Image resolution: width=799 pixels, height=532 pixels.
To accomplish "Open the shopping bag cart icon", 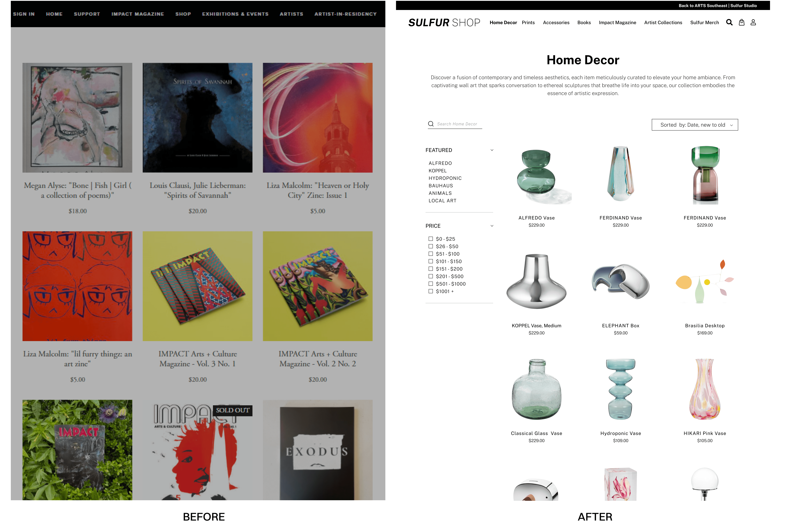I will [742, 22].
